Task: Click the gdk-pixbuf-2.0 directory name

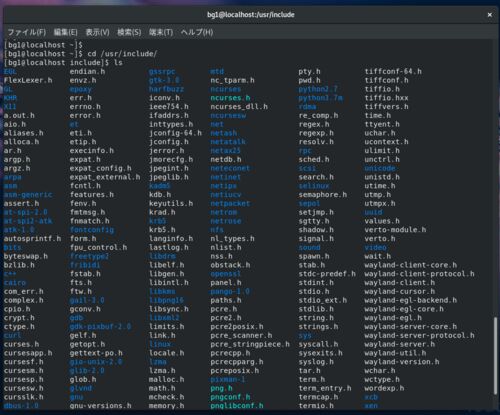Action: click(100, 327)
